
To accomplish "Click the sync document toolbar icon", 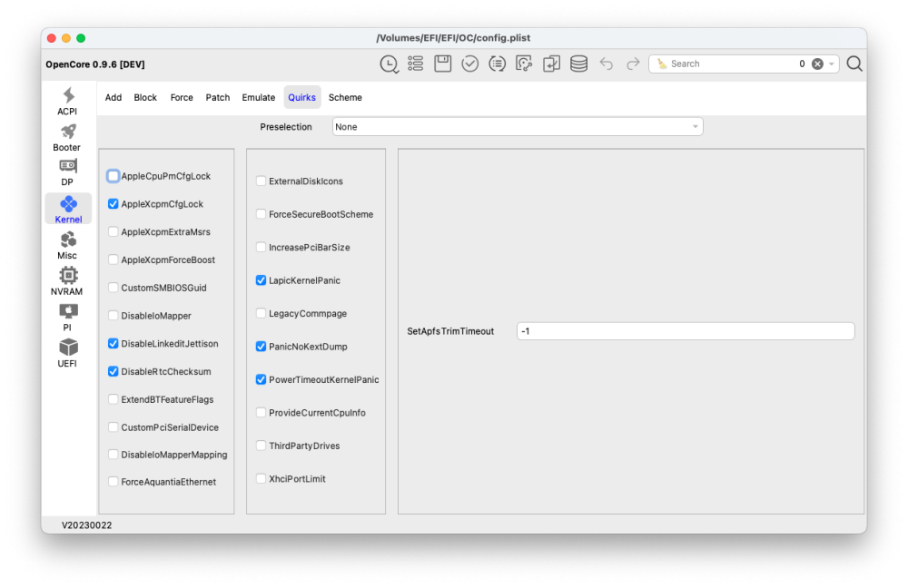I will tap(524, 64).
